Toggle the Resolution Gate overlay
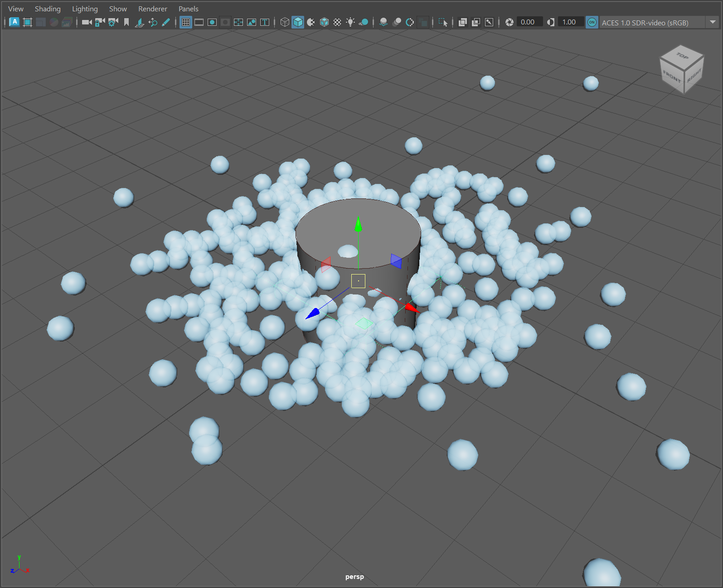Viewport: 723px width, 588px height. coord(212,22)
